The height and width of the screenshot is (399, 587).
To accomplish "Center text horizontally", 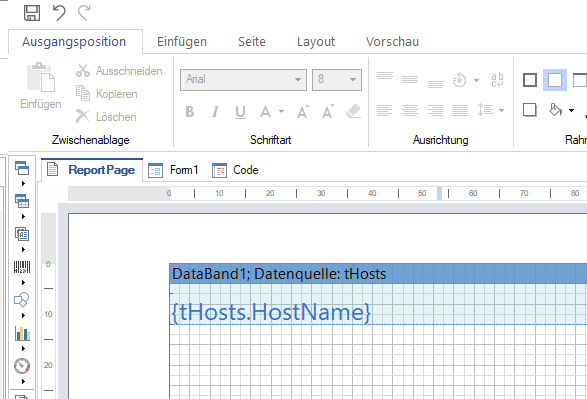I will [410, 110].
